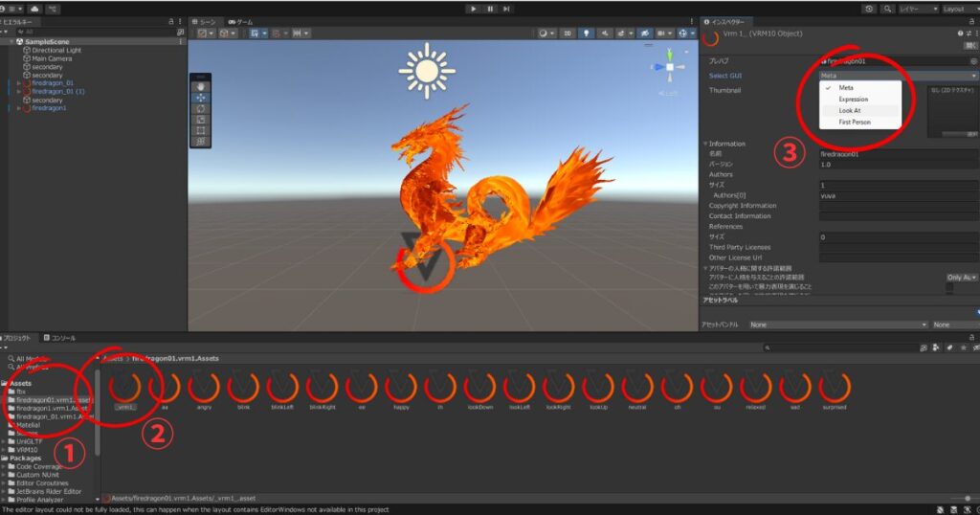Open the fbx folder in Assets

point(17,392)
